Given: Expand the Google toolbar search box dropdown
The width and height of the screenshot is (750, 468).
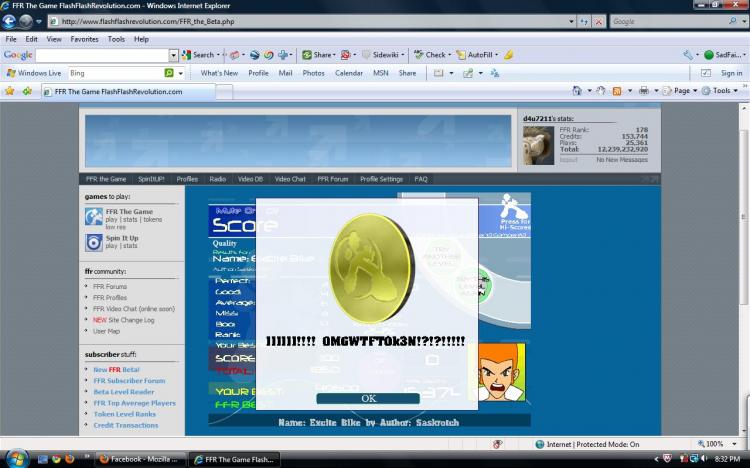Looking at the screenshot, I should pos(174,56).
